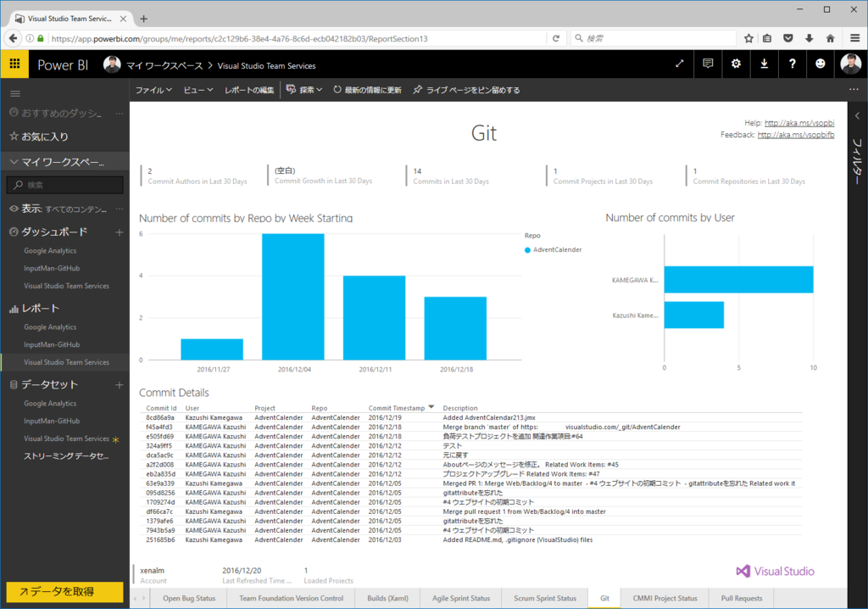Collapse the マイ ワークスペース section
This screenshot has width=868, height=609.
pyautogui.click(x=14, y=162)
